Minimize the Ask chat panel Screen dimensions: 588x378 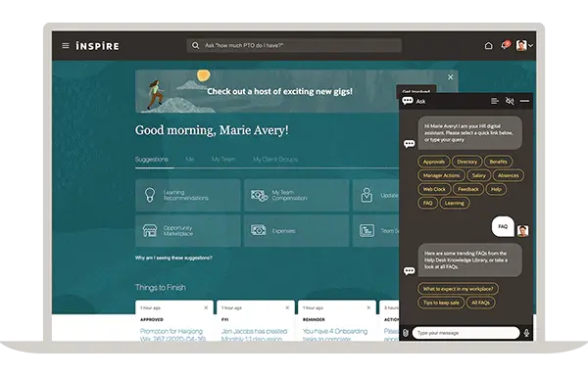tap(524, 101)
